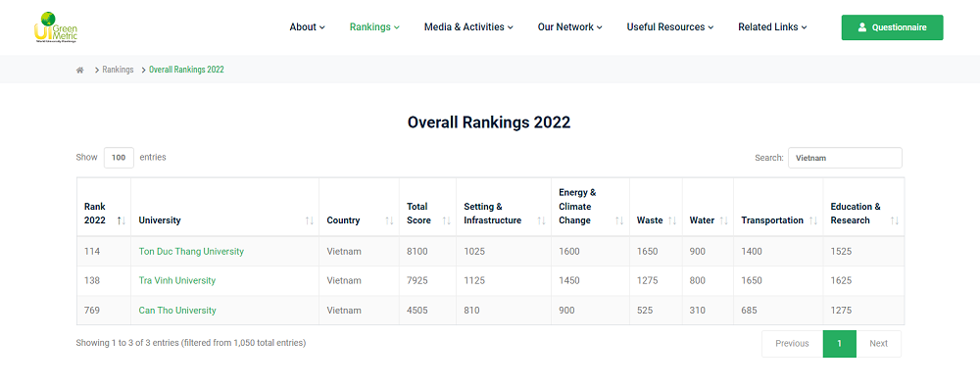Click the Transportation header text
Screen dimensions: 980x388
point(772,219)
